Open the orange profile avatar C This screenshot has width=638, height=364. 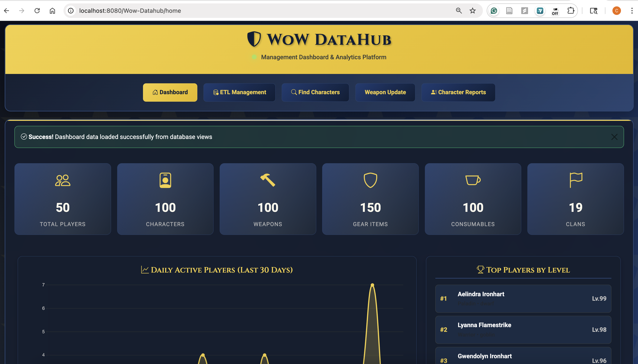[616, 11]
